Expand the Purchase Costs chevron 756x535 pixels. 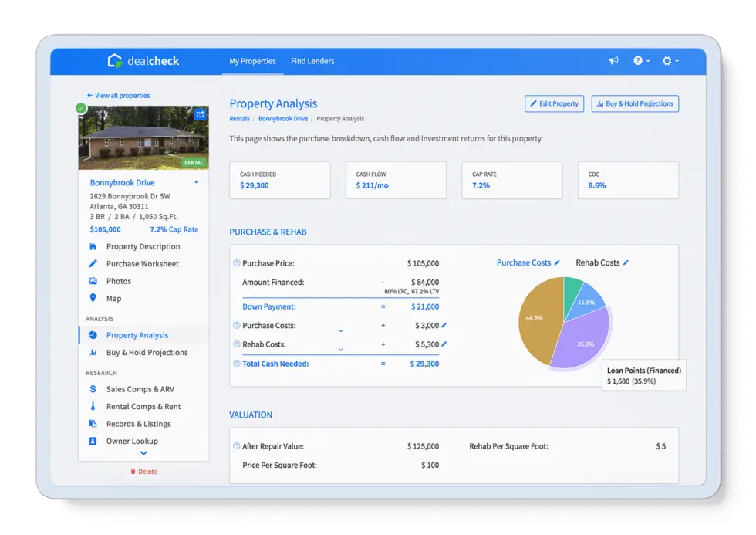click(x=339, y=330)
